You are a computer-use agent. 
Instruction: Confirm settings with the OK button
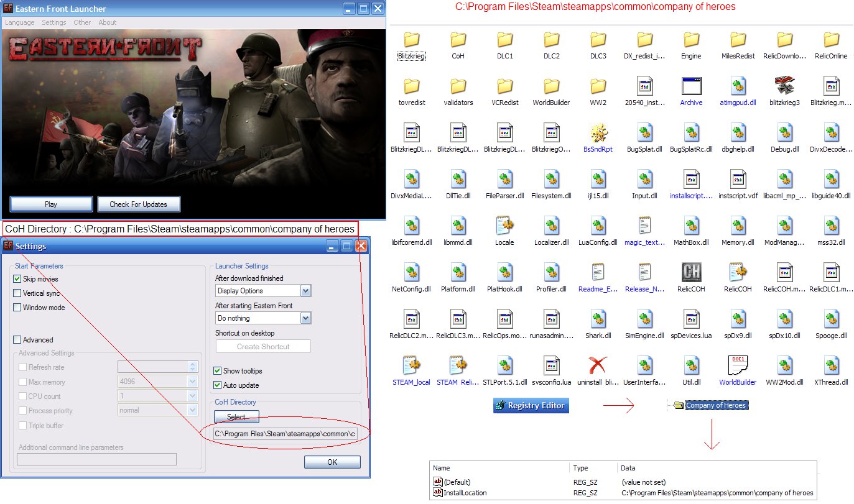click(332, 462)
